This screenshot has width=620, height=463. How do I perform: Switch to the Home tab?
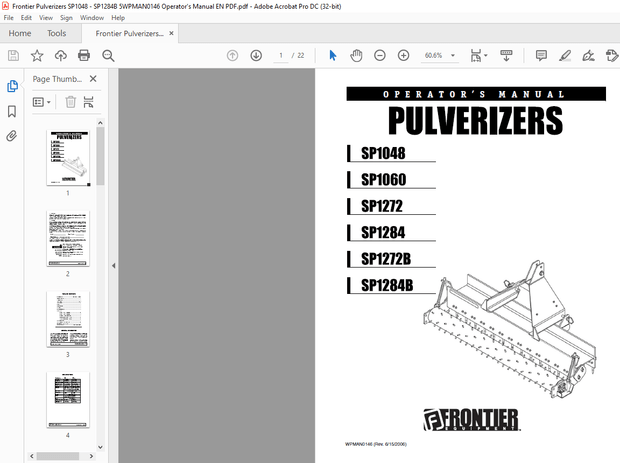pyautogui.click(x=20, y=33)
